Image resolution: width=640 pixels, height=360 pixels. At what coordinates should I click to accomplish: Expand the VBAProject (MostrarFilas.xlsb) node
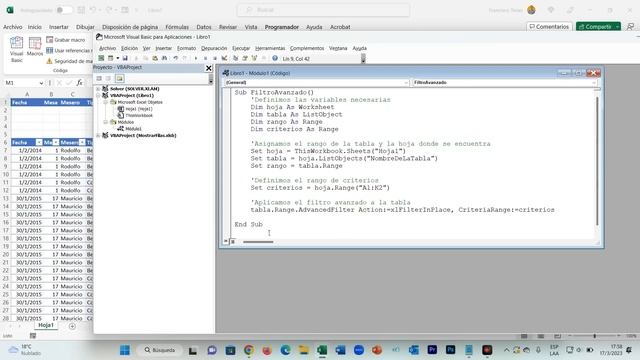pos(98,135)
